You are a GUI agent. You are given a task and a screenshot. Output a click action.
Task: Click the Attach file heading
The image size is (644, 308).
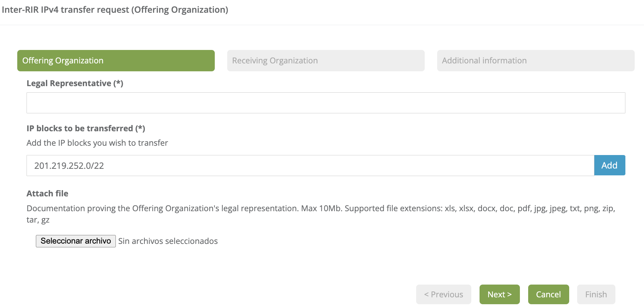(x=47, y=194)
